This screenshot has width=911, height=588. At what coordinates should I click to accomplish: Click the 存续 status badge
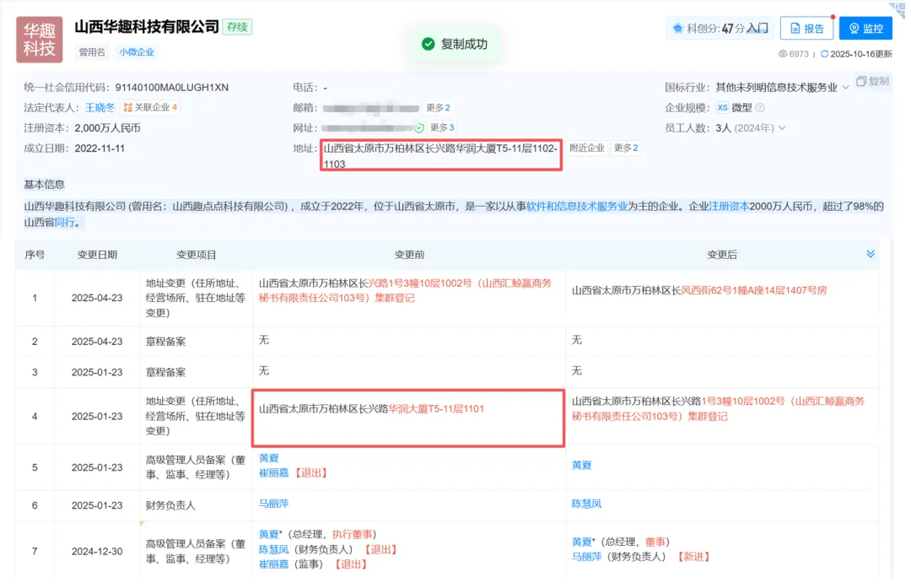click(x=237, y=27)
